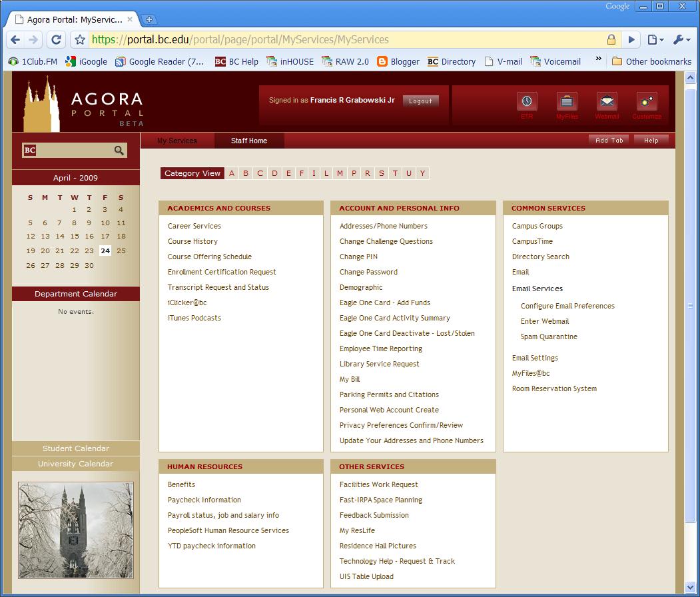Open Paycheck Information link

click(204, 500)
